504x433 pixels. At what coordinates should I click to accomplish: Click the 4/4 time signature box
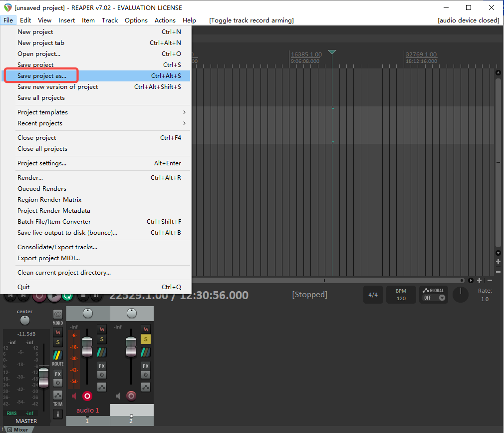[373, 295]
